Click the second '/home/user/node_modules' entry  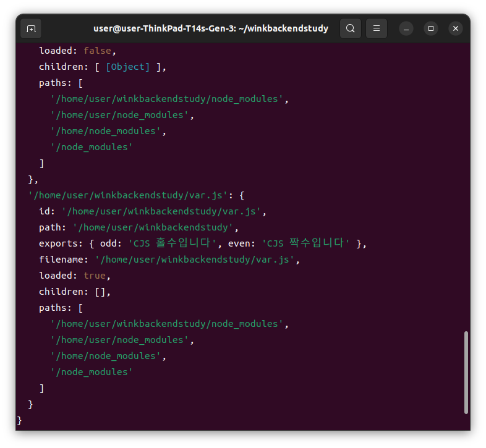(119, 340)
